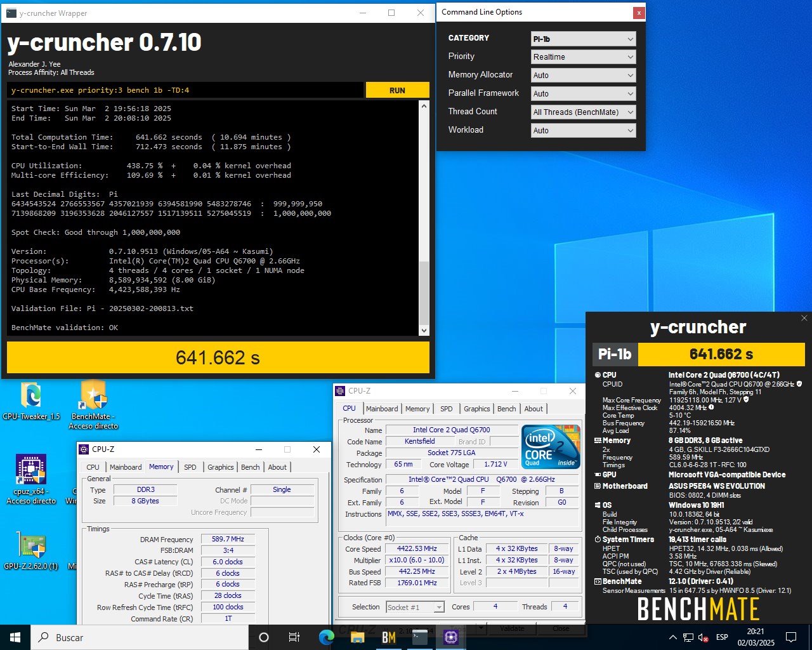
Task: Click the CPU chip icon in BenchMate panel
Action: click(598, 375)
